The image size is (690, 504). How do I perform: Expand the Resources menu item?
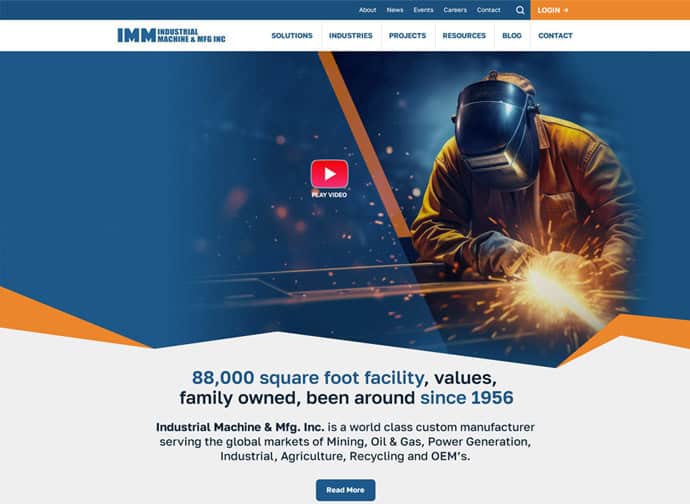coord(464,36)
